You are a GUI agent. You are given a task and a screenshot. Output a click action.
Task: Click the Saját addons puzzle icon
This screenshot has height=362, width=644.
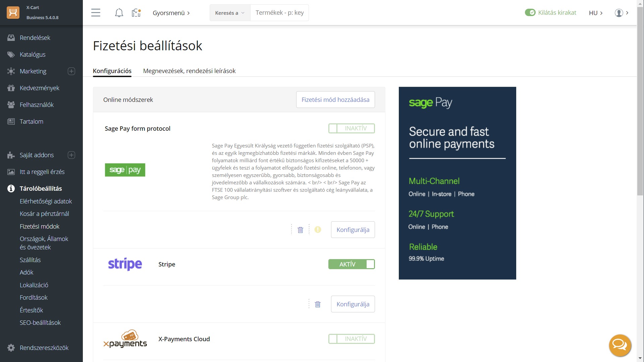11,155
